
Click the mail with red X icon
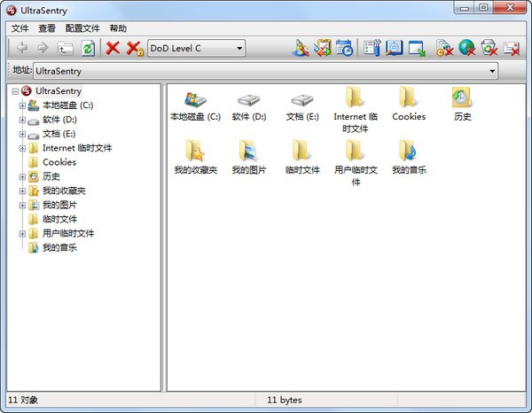[x=512, y=48]
